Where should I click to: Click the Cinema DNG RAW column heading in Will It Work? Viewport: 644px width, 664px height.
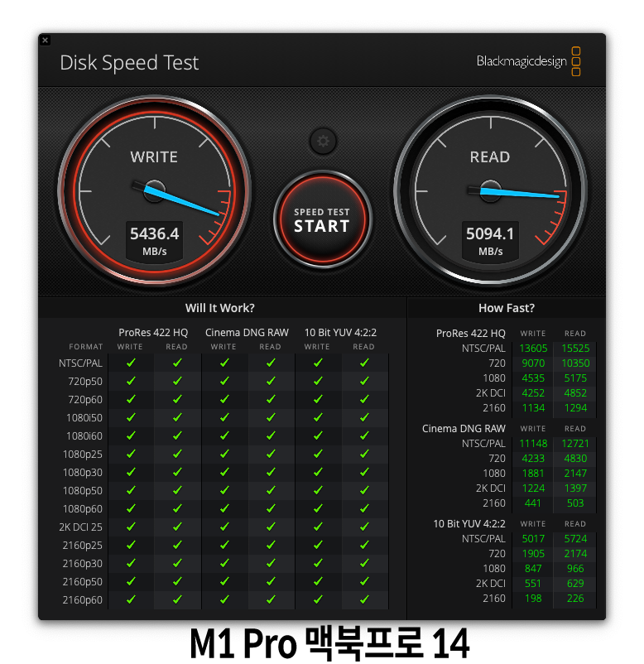click(247, 333)
